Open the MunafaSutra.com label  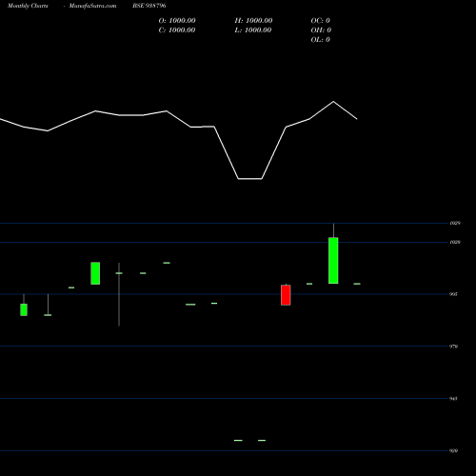point(92,6)
